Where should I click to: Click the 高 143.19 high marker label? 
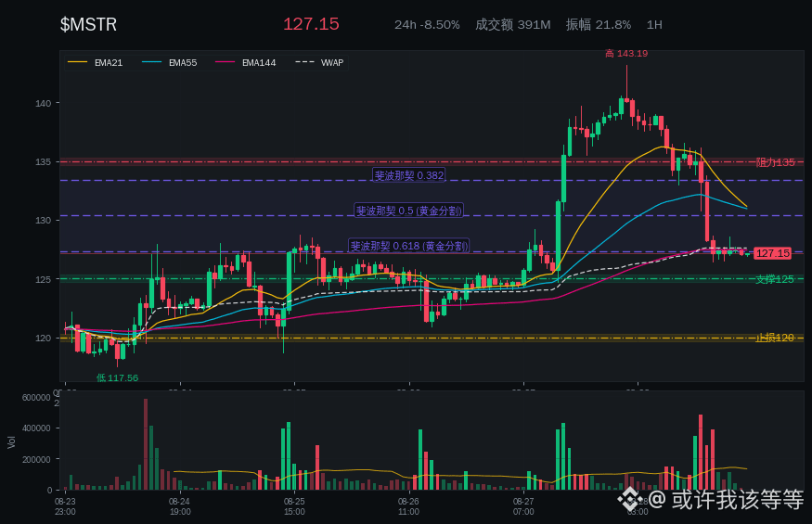[x=626, y=54]
